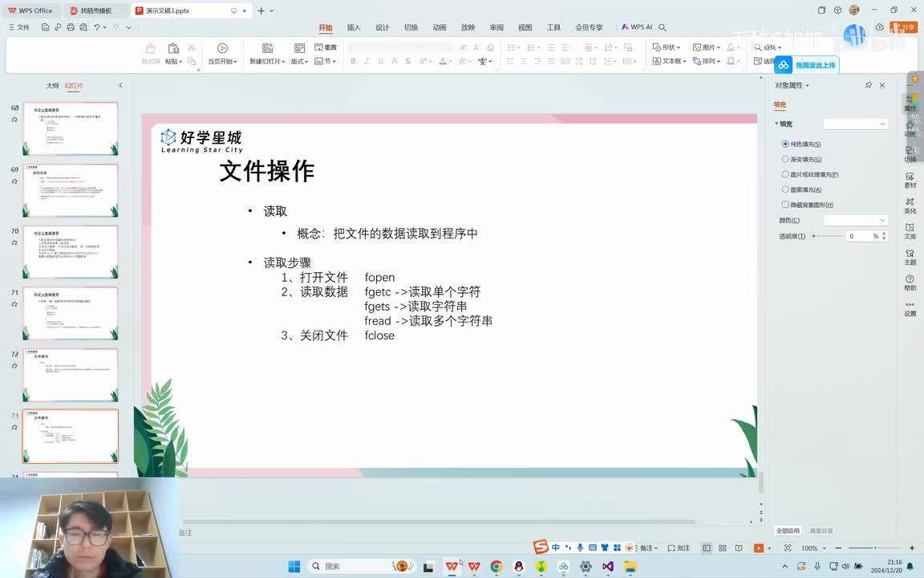Click the fit-to-window icon beside zoom percentage
This screenshot has height=578, width=924.
point(788,548)
